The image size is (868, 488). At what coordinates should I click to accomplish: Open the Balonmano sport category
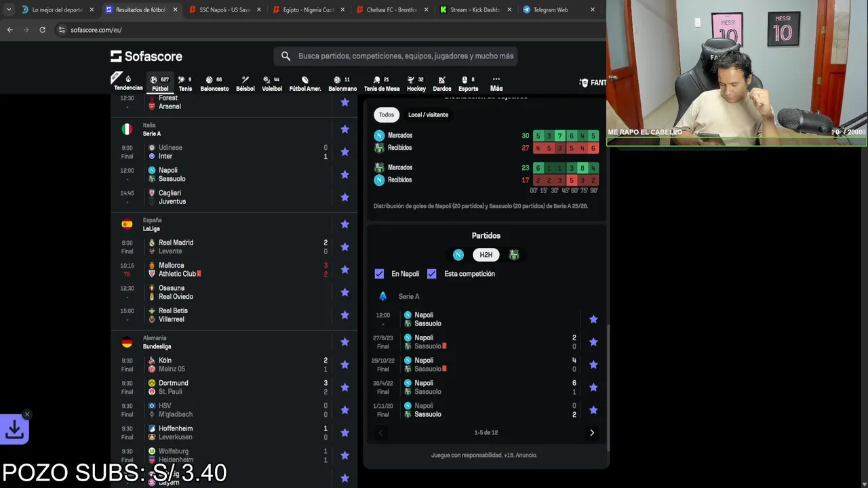[342, 83]
